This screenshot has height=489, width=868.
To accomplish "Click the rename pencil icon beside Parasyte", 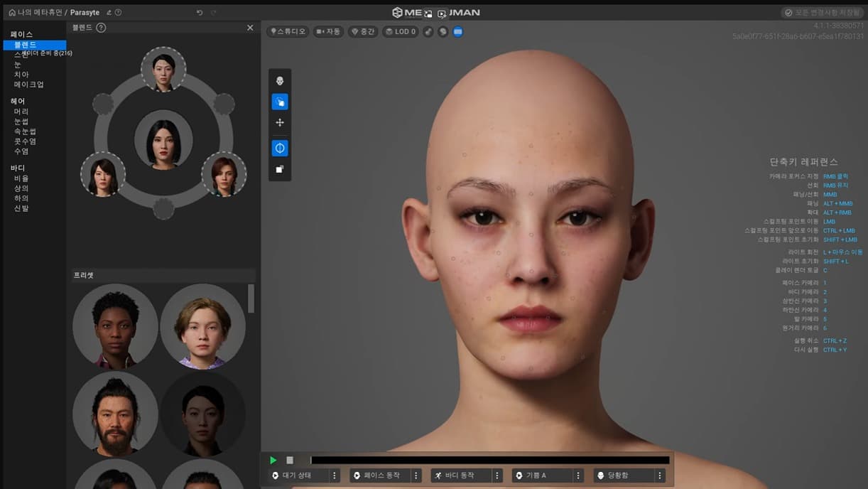I will pos(109,13).
